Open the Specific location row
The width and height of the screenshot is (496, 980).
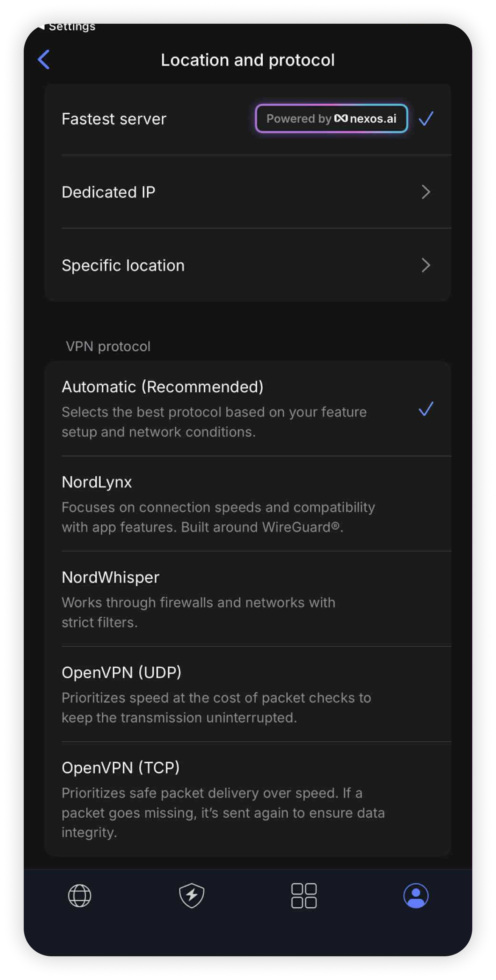point(123,265)
